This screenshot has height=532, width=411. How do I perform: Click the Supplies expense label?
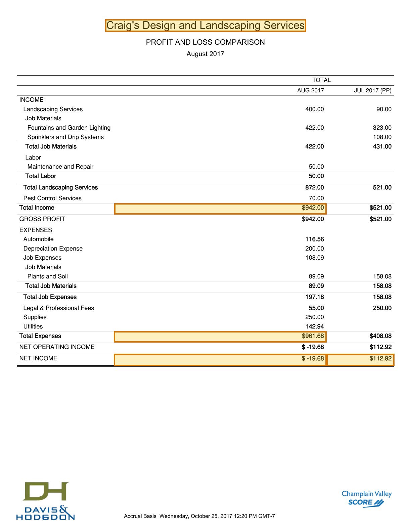(35, 317)
